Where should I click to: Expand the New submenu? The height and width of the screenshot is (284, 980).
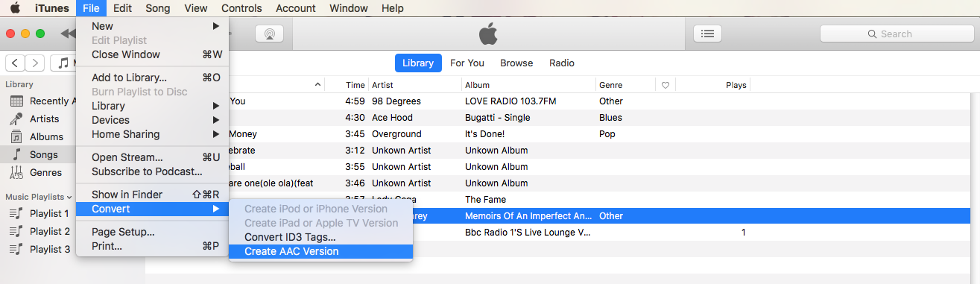153,26
